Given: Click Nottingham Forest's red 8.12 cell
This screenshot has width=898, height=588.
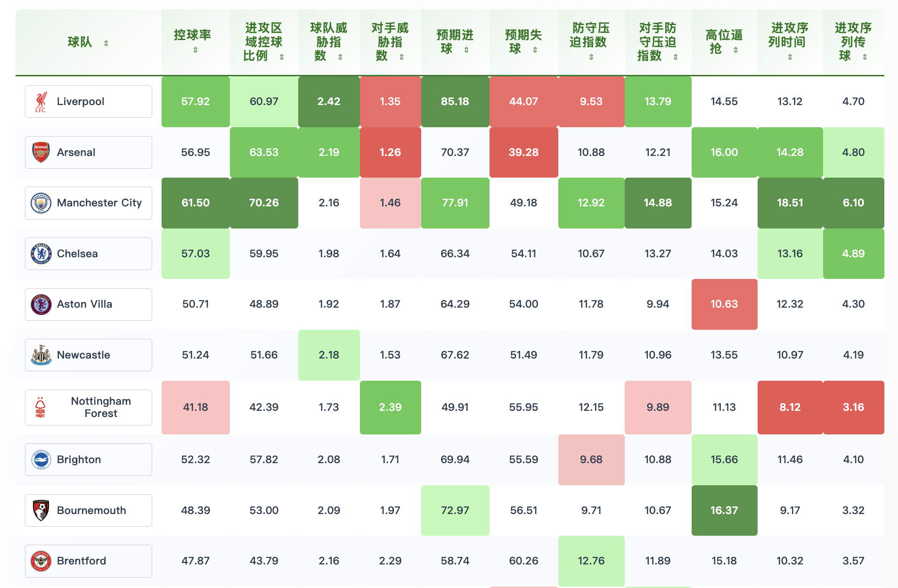Looking at the screenshot, I should click(790, 408).
